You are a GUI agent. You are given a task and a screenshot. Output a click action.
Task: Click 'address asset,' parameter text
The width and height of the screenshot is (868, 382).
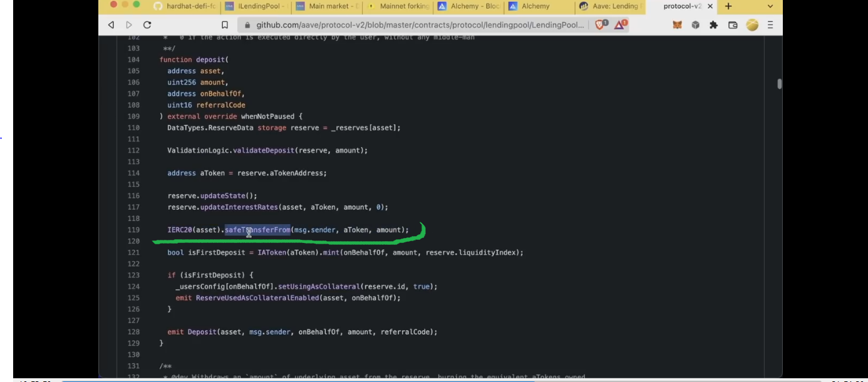[x=196, y=71]
